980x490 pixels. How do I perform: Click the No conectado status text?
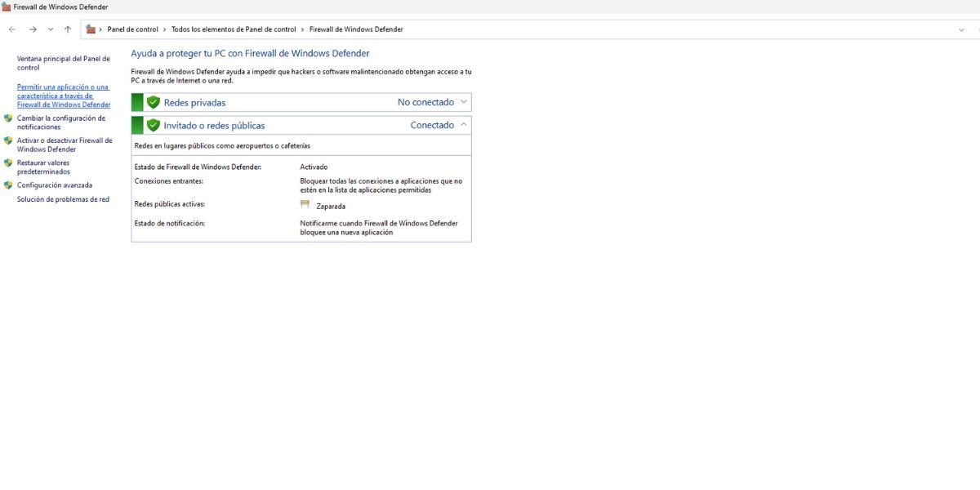(x=425, y=102)
